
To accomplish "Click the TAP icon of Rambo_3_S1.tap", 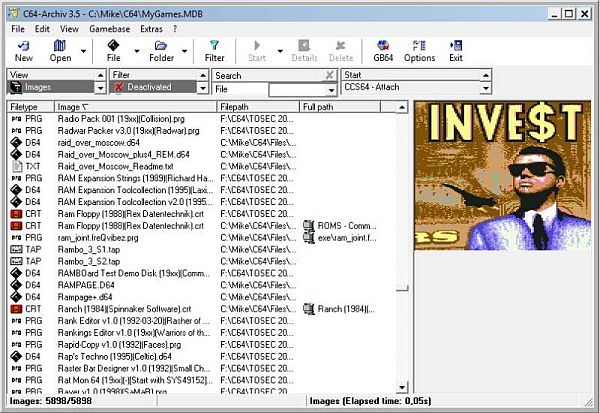I will point(16,250).
